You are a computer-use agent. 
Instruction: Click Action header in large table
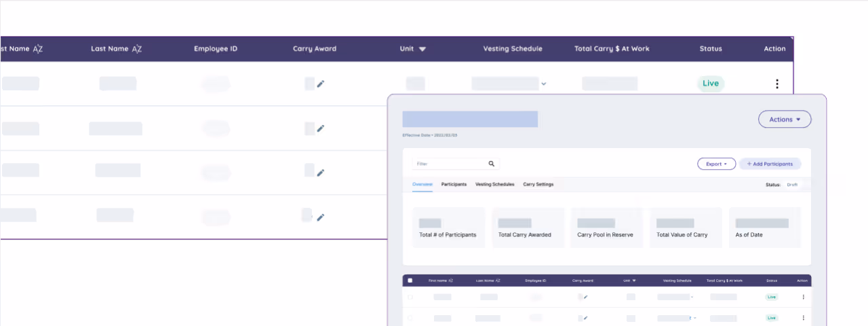coord(774,49)
